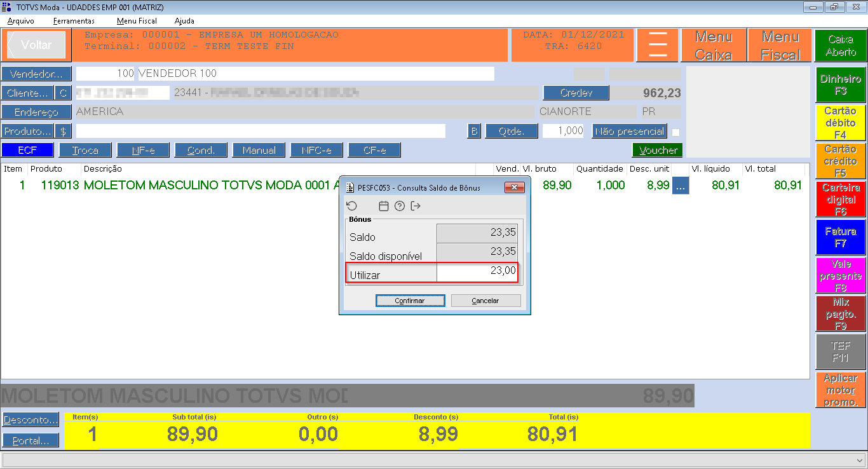Select the blue ECF document type

[27, 150]
